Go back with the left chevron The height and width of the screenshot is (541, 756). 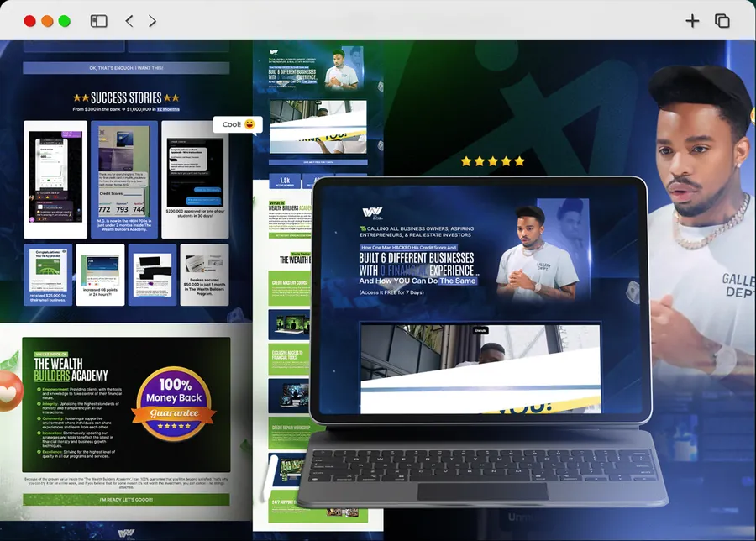pos(129,21)
